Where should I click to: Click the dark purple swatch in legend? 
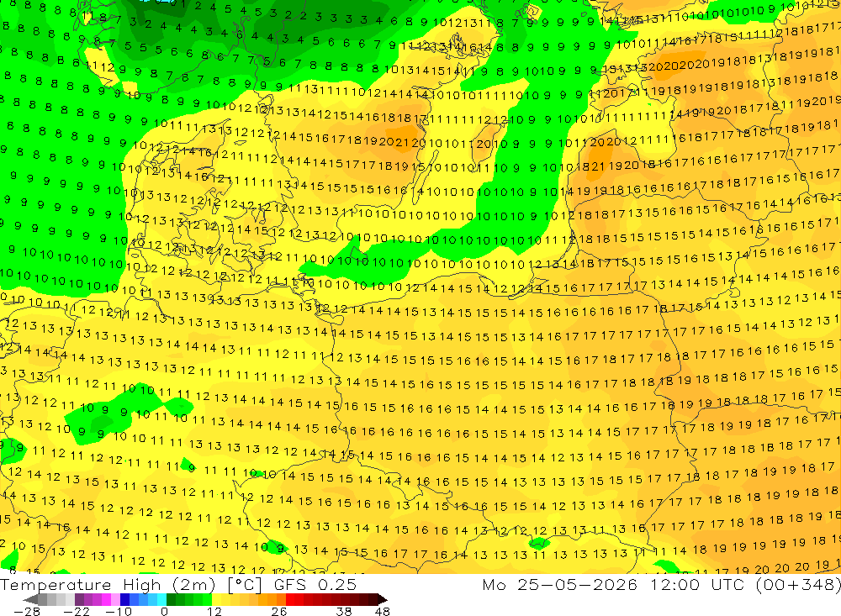tap(79, 599)
